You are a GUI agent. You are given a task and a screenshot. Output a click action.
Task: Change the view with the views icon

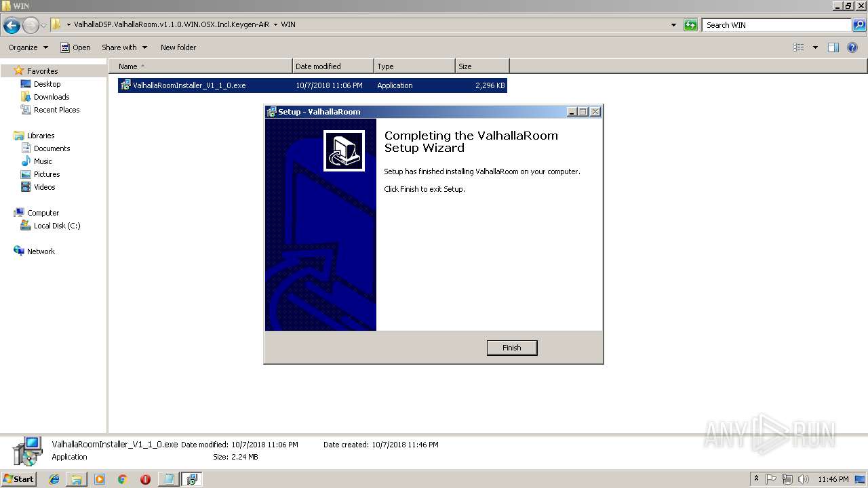click(799, 47)
